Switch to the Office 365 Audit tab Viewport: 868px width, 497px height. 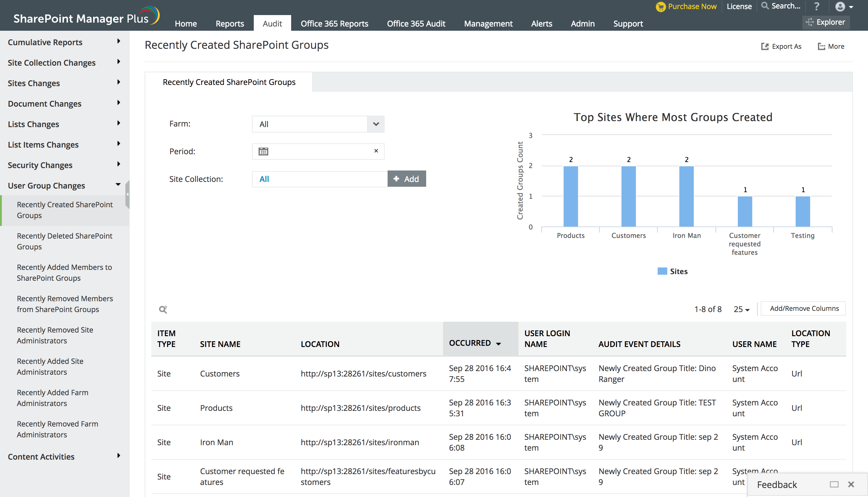[x=416, y=23]
